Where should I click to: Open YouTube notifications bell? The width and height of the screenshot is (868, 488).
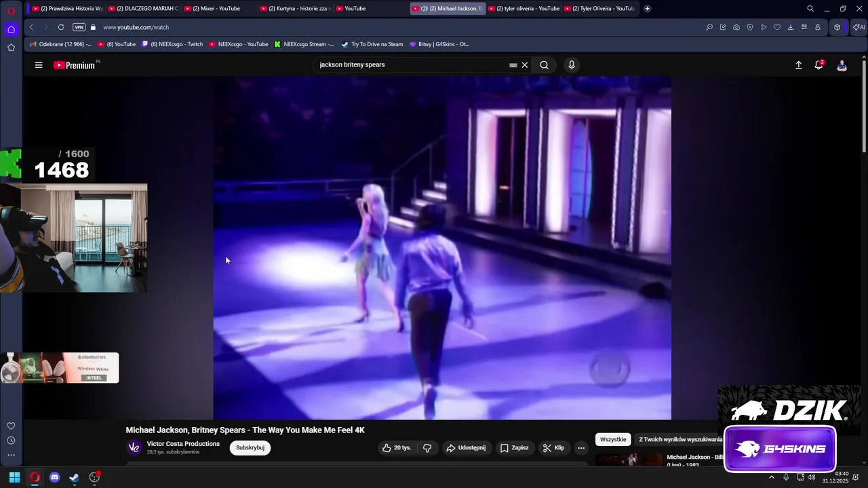click(819, 65)
